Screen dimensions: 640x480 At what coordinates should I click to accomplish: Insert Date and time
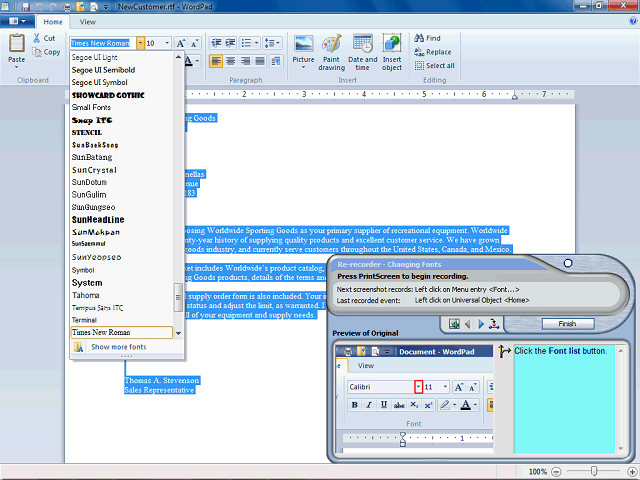click(362, 52)
